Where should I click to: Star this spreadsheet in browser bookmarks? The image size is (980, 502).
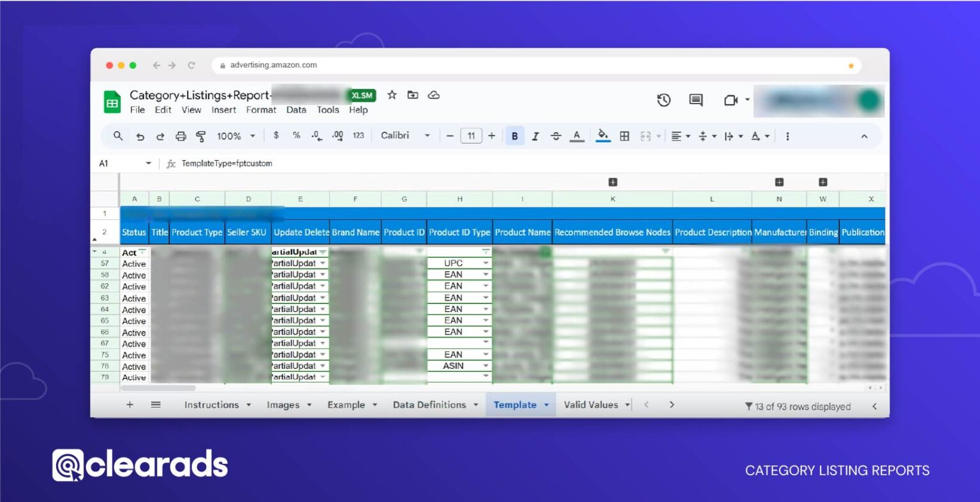click(x=850, y=65)
